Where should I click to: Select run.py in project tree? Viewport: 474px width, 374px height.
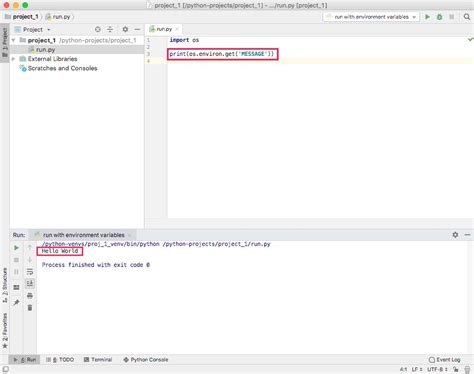point(45,50)
